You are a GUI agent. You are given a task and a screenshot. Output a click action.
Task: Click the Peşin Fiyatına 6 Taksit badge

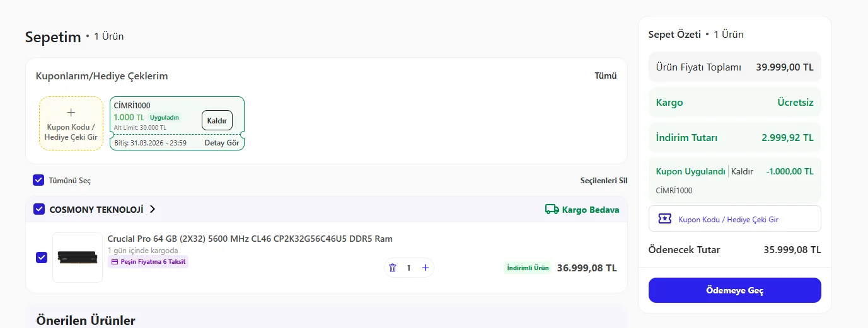pyautogui.click(x=148, y=261)
